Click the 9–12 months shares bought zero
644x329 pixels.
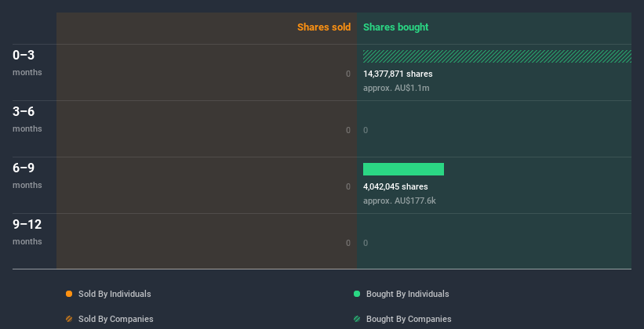366,244
